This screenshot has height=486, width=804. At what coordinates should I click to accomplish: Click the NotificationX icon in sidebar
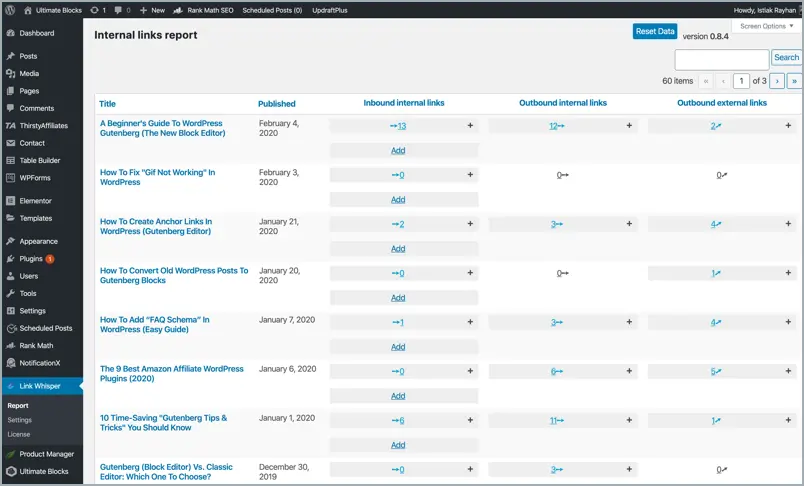pos(10,363)
